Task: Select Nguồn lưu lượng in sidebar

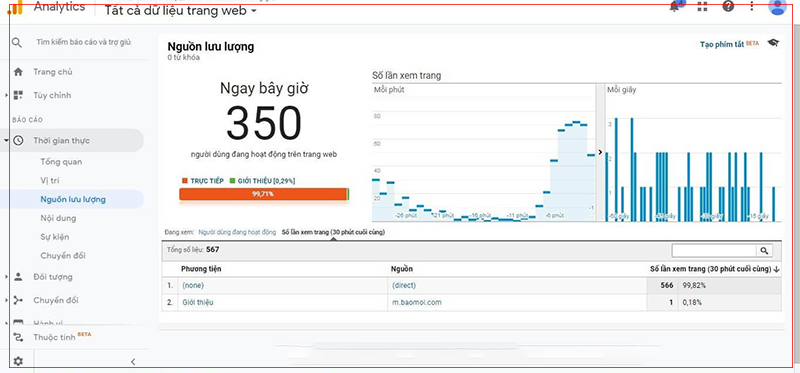Action: pyautogui.click(x=73, y=200)
